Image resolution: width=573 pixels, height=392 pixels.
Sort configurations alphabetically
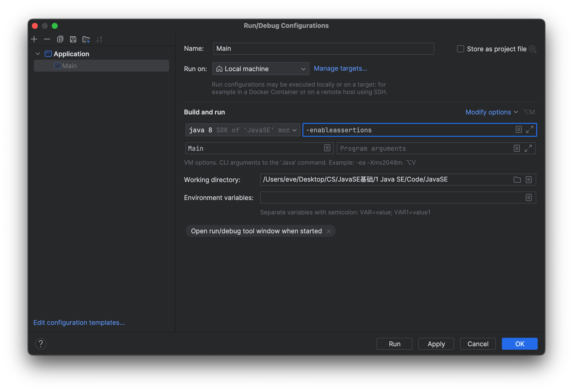tap(99, 39)
